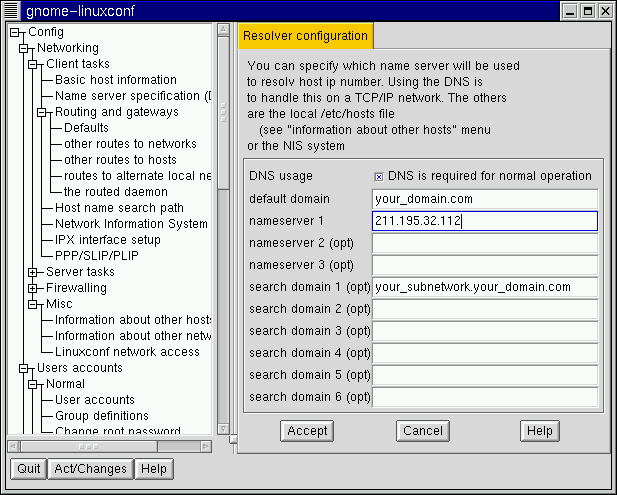
Task: Open Host name search path item
Action: pos(119,208)
